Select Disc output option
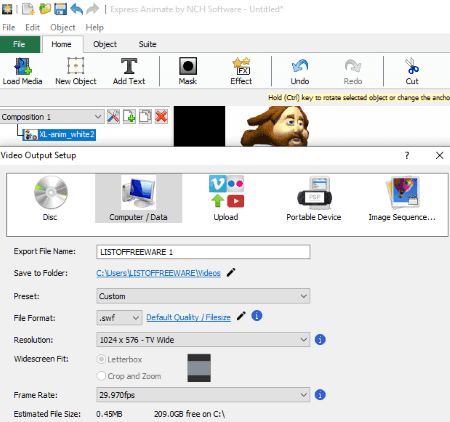 [50, 198]
